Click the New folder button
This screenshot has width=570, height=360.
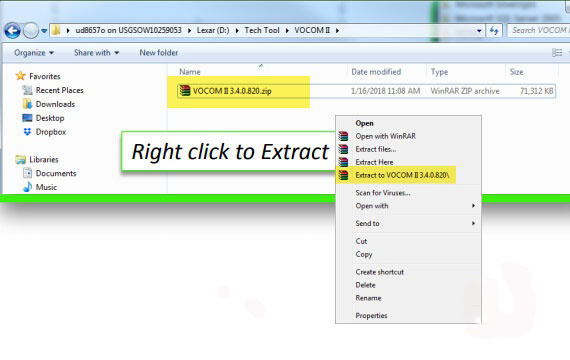pos(159,53)
